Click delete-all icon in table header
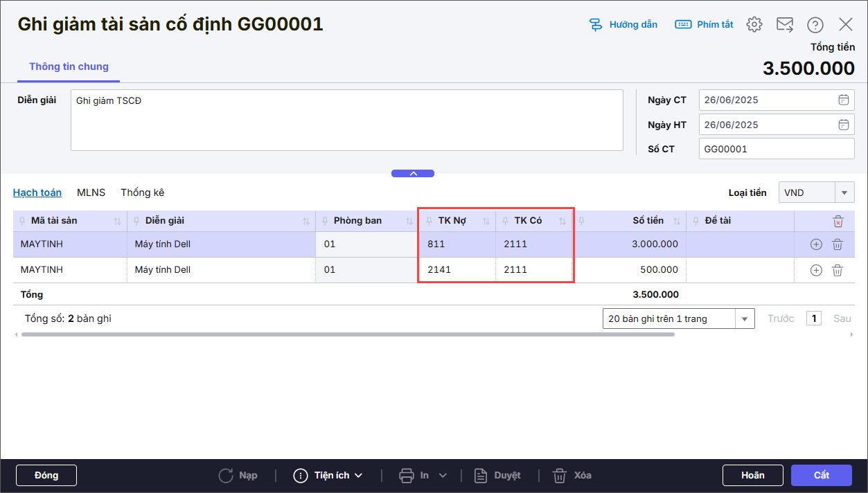Image resolution: width=868 pixels, height=493 pixels. (838, 222)
